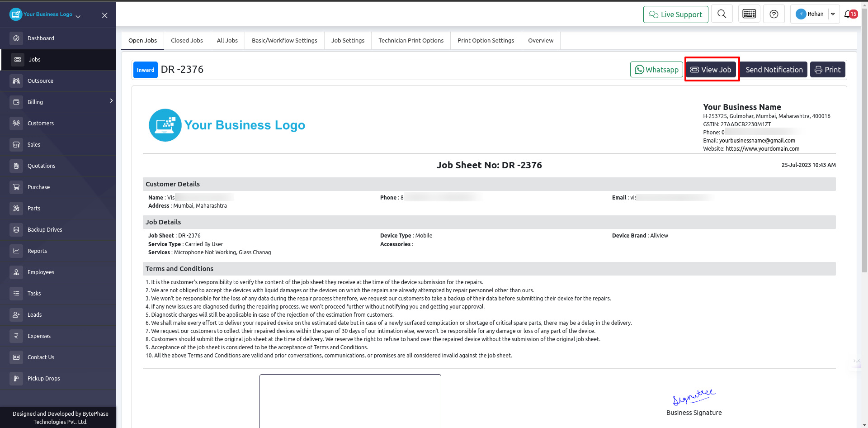Open the www.yourdomain.com website link
This screenshot has width=868, height=428.
tap(763, 149)
